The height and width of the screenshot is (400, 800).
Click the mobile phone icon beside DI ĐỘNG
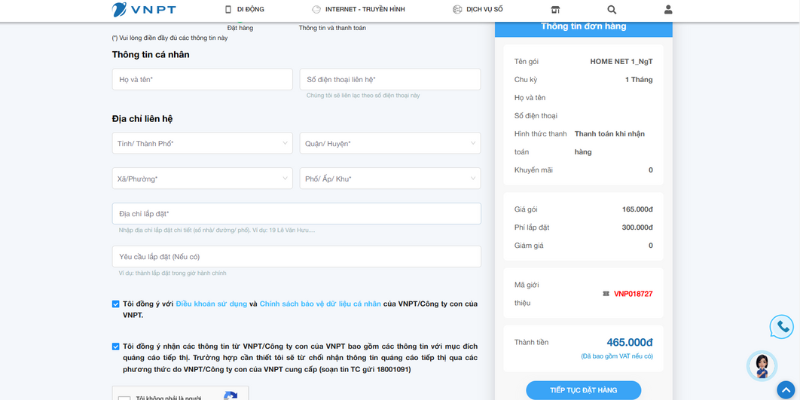pyautogui.click(x=228, y=9)
